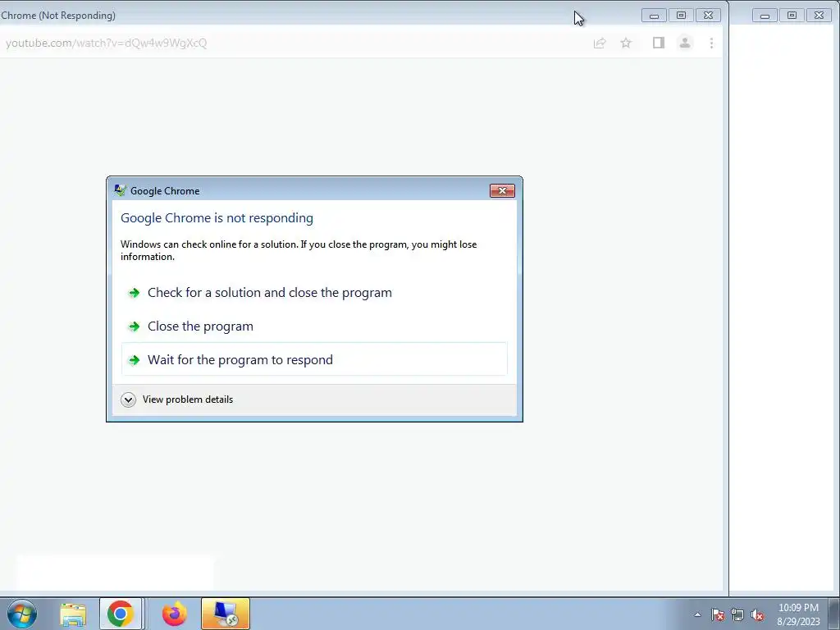
Task: Open the Chrome profile avatar icon
Action: tap(685, 43)
